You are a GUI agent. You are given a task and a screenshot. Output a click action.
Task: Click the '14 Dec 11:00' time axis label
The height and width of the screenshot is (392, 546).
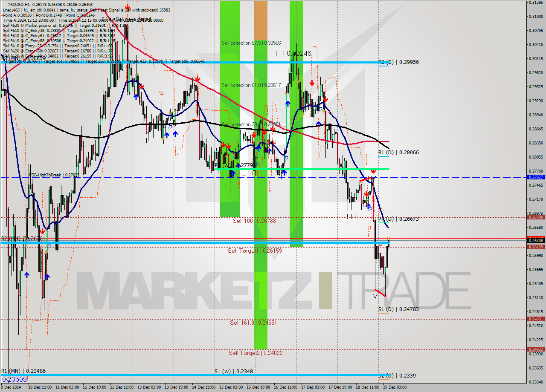[203, 387]
